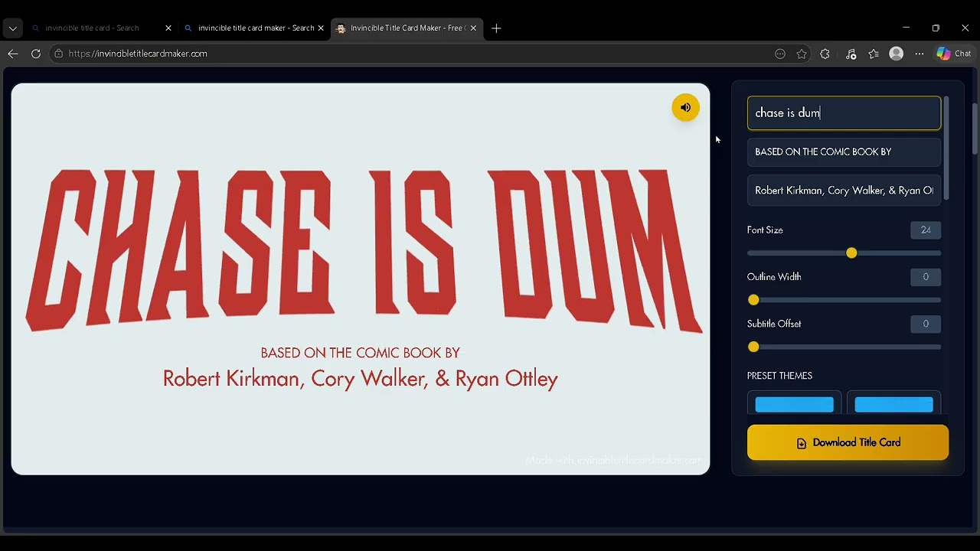Screen dimensions: 980x551
Task: Click red 'BASED ON THE COMIC BOOK BY' preview text
Action: [x=360, y=353]
